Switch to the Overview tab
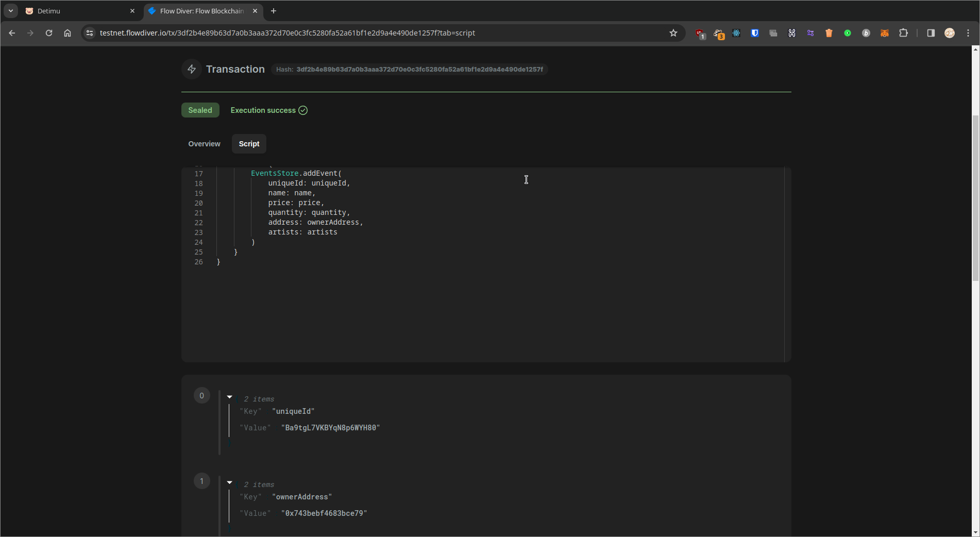 204,144
